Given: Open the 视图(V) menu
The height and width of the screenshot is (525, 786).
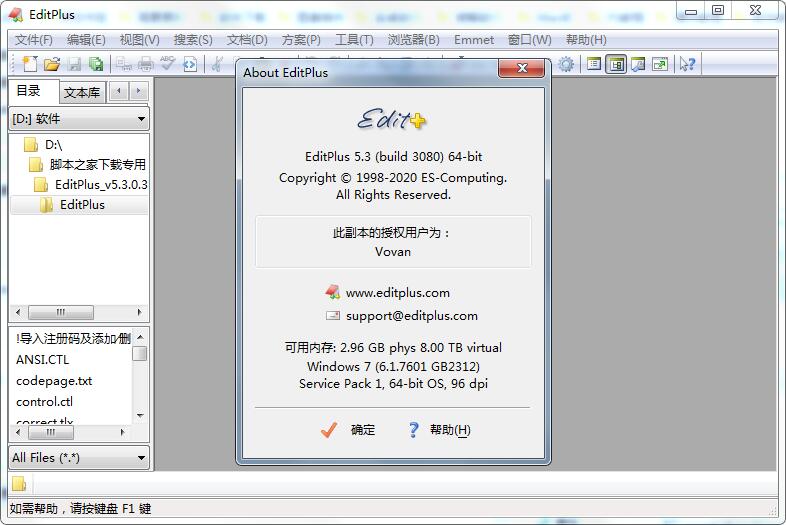Looking at the screenshot, I should pyautogui.click(x=139, y=40).
